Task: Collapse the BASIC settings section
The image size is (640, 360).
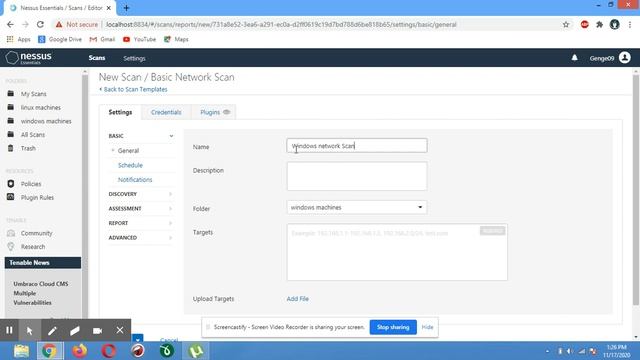Action: pos(171,136)
